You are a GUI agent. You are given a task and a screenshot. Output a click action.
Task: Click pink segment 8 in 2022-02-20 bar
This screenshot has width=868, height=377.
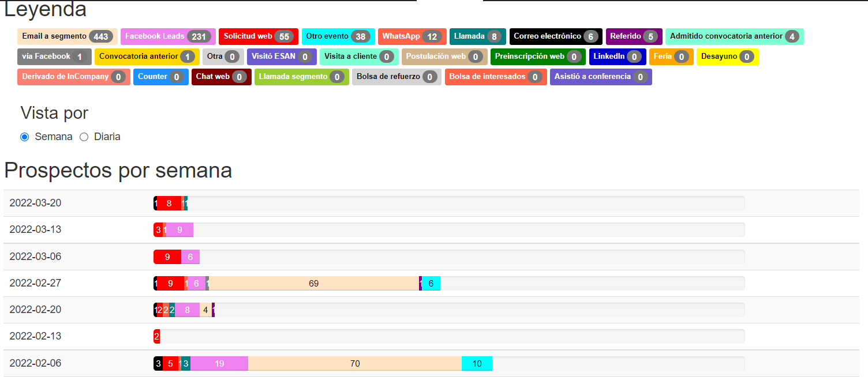coord(187,310)
